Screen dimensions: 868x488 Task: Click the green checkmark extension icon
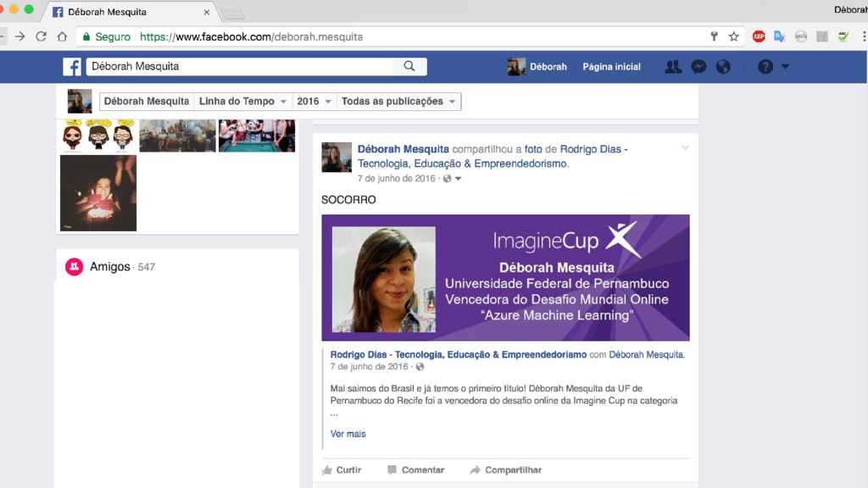point(843,36)
